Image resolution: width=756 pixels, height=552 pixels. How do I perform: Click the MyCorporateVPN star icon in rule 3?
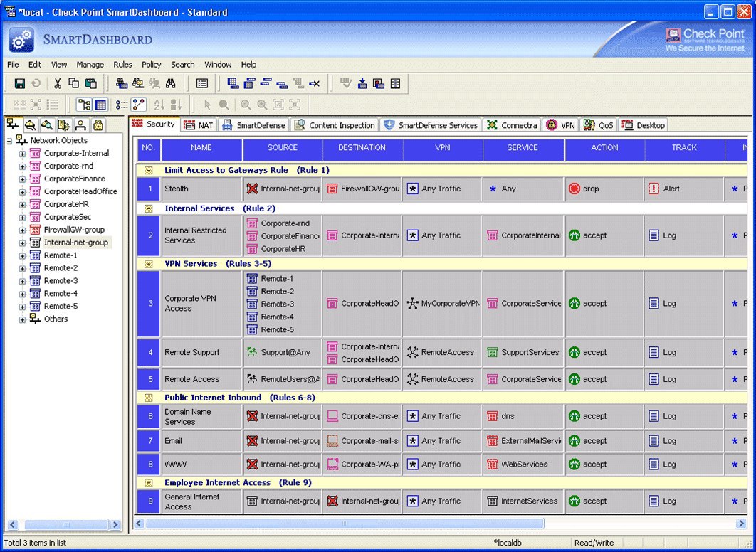[x=412, y=304]
